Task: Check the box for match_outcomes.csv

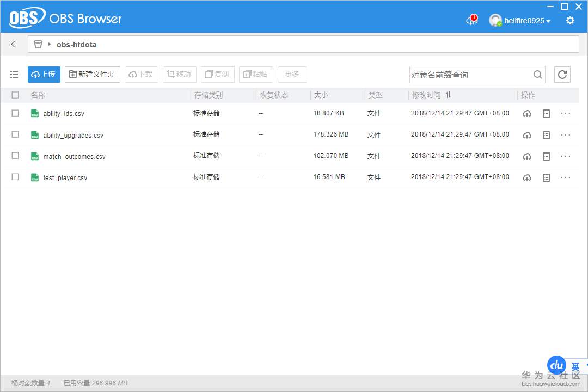Action: click(15, 155)
